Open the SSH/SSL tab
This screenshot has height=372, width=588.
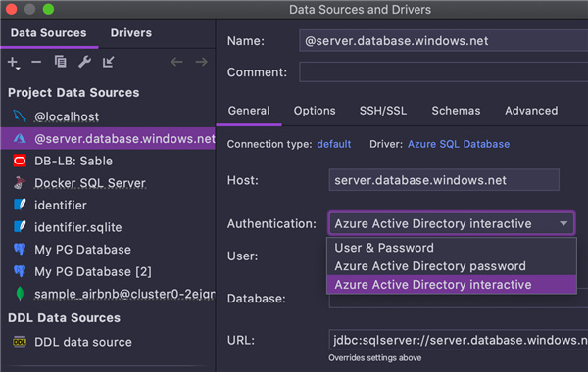pyautogui.click(x=383, y=111)
